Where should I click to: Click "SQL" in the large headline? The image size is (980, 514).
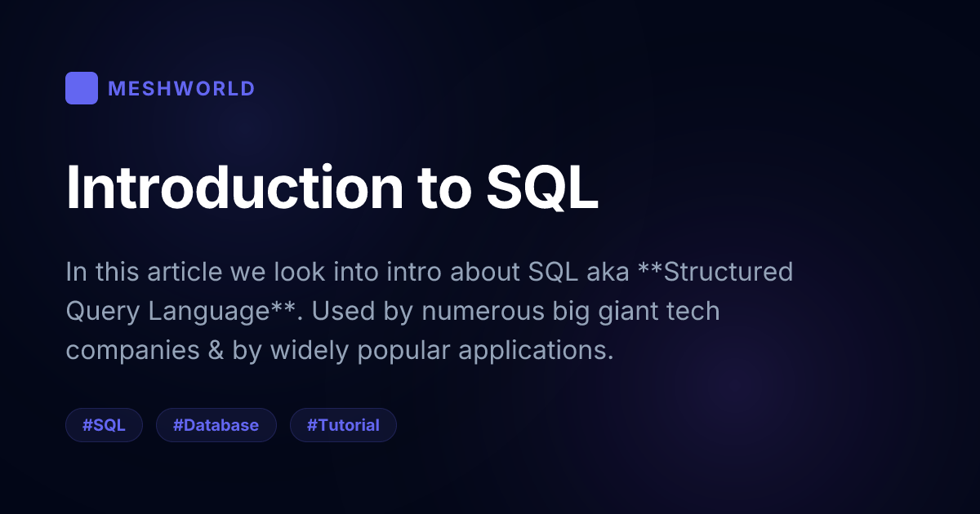[542, 189]
